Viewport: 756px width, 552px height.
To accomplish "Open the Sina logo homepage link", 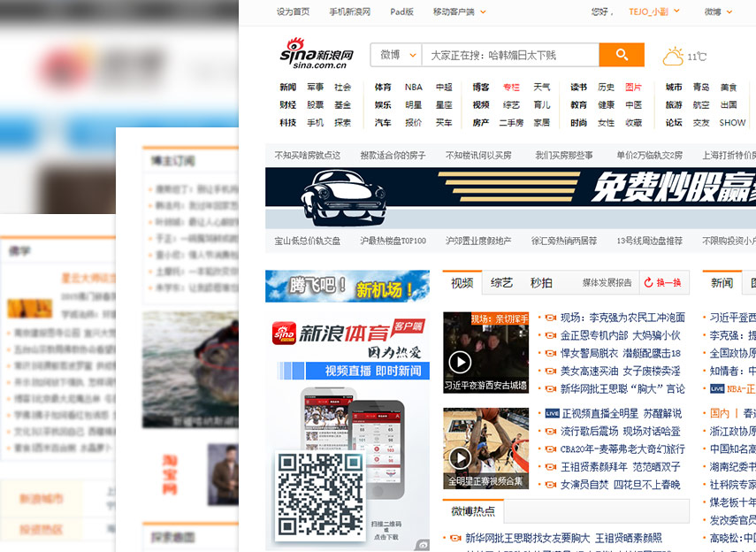I will point(317,54).
